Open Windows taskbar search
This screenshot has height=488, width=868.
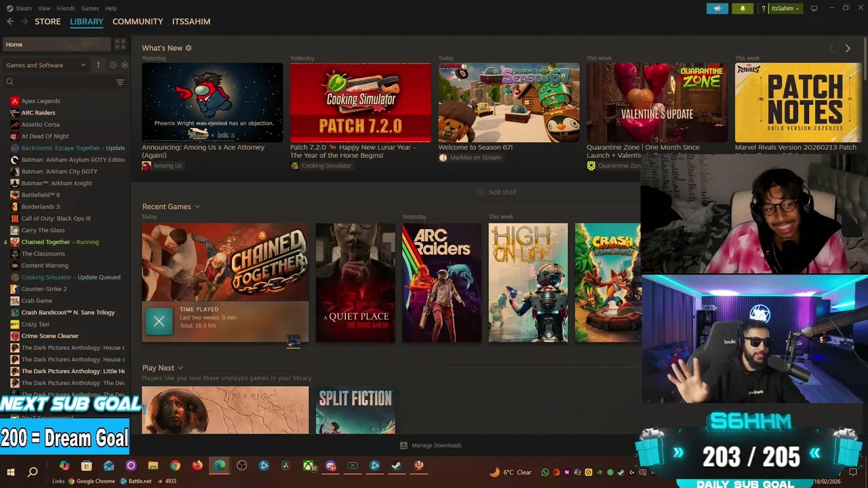coord(33,472)
